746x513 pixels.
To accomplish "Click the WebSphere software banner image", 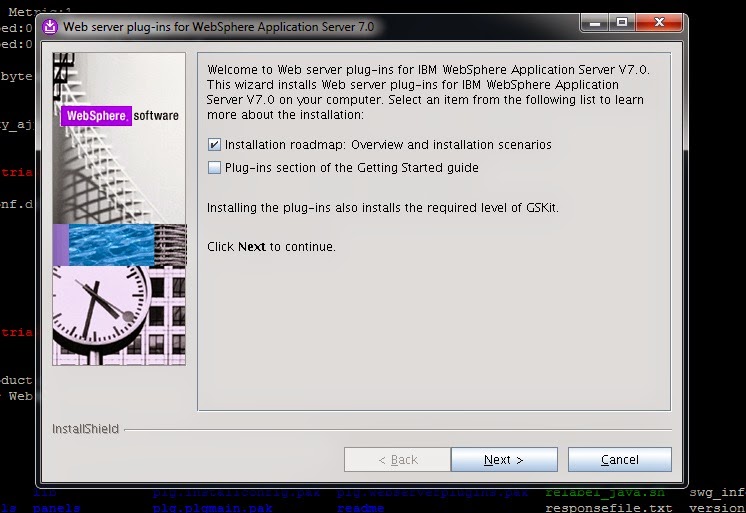I will click(x=119, y=116).
